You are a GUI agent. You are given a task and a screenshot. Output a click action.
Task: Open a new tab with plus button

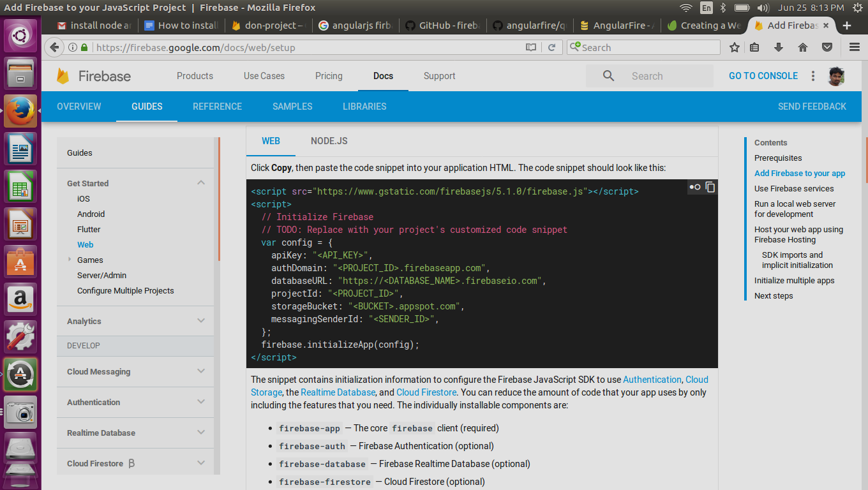[847, 26]
